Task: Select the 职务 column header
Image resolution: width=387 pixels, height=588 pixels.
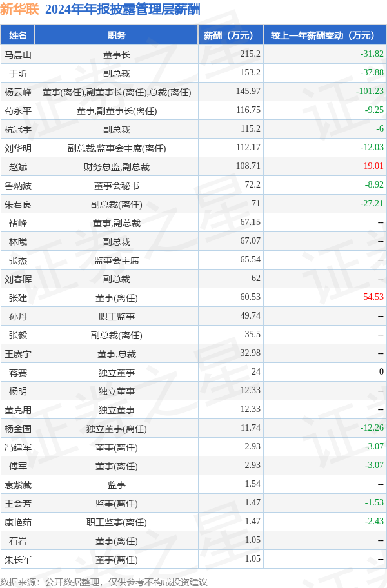Action: coord(117,35)
